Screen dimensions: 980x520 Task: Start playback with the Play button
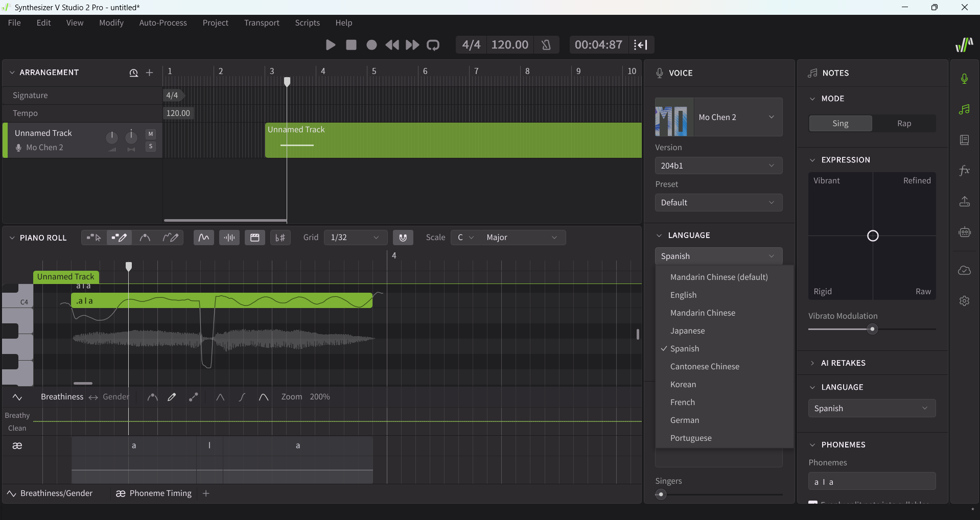[331, 45]
